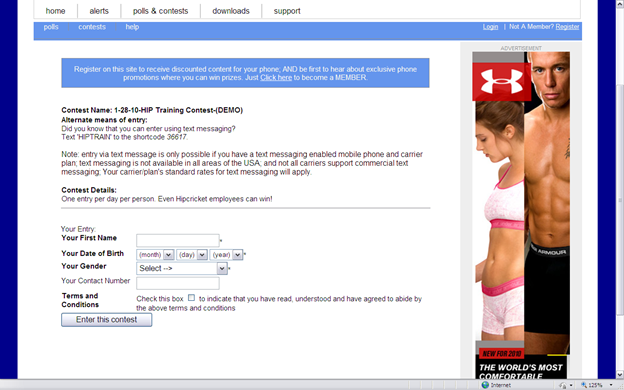This screenshot has width=624, height=390.
Task: Click the Login link
Action: tap(490, 27)
